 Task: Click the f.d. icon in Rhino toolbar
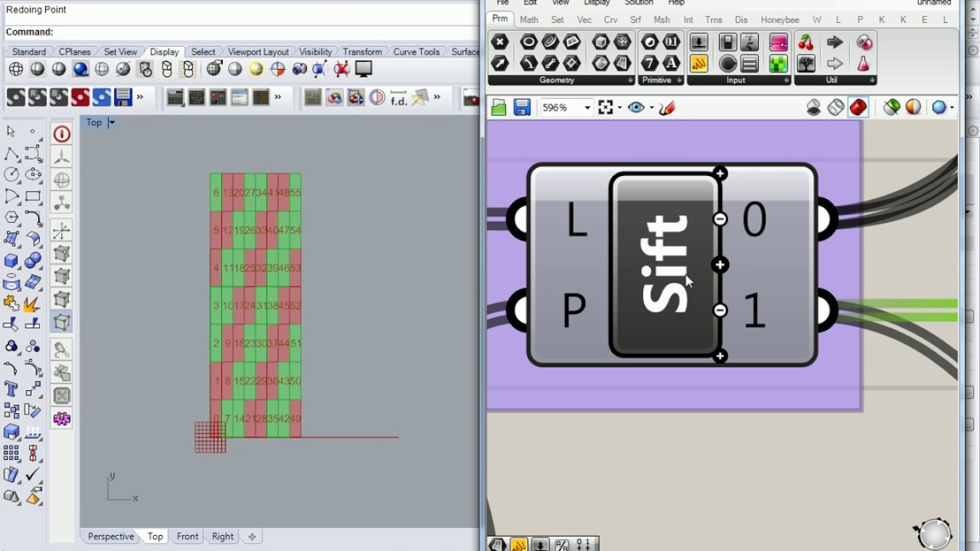398,98
